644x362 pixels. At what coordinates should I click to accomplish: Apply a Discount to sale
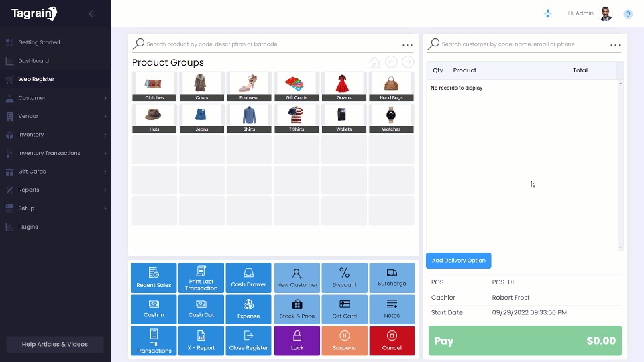coord(344,278)
